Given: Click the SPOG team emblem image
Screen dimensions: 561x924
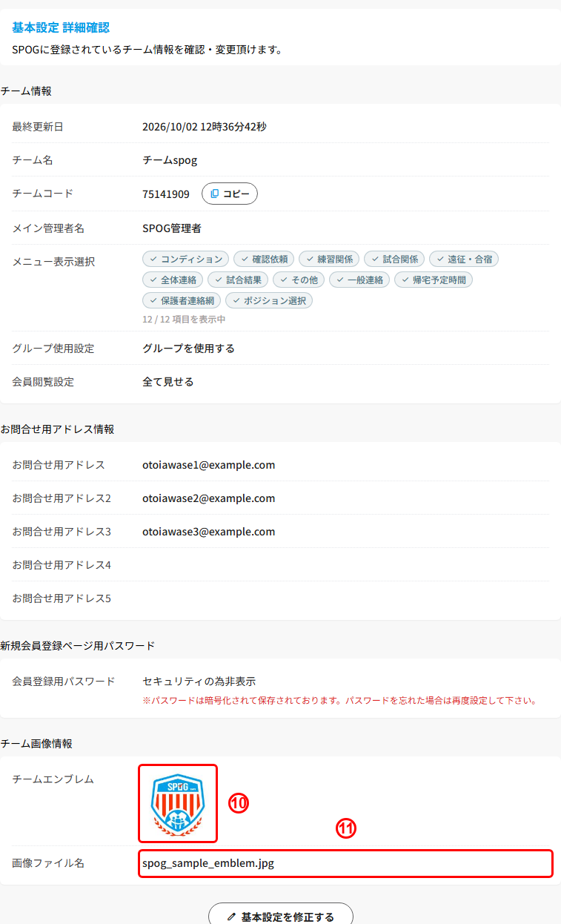Looking at the screenshot, I should [x=177, y=803].
